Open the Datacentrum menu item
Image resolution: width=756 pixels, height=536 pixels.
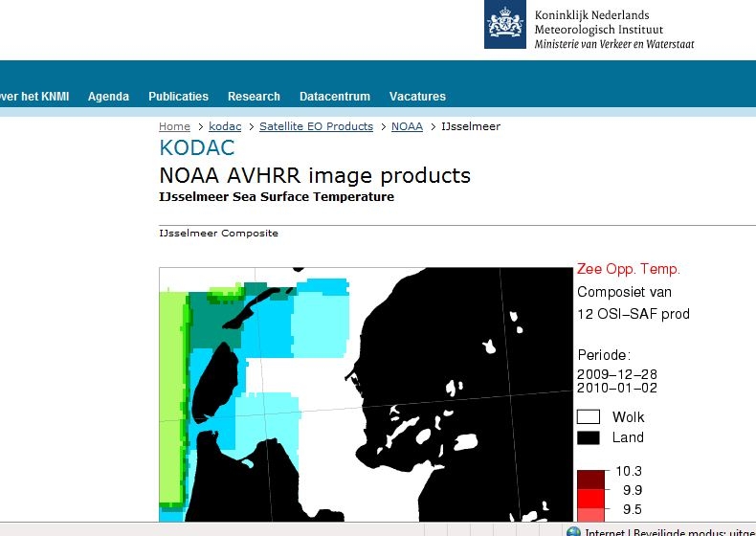coord(335,97)
